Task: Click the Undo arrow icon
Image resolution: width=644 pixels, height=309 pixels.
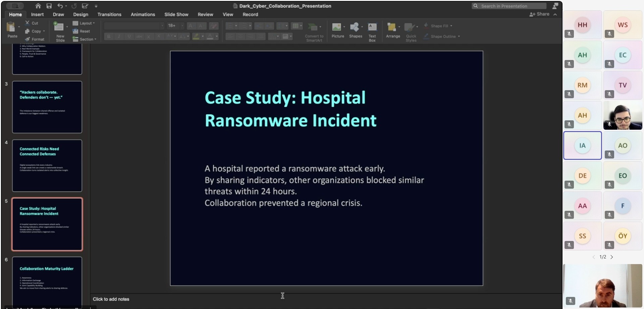Action: tap(60, 6)
